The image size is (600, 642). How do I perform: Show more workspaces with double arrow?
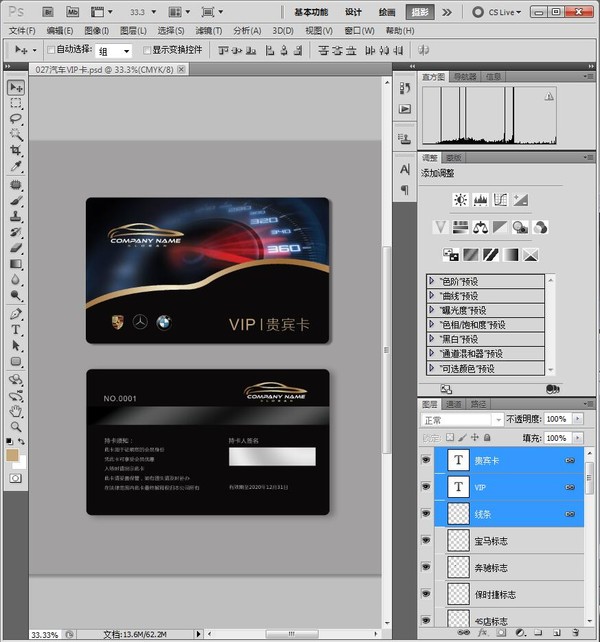[447, 12]
